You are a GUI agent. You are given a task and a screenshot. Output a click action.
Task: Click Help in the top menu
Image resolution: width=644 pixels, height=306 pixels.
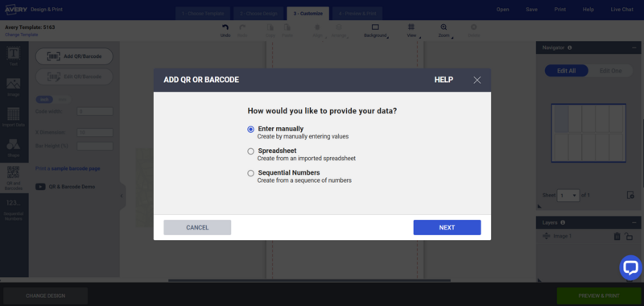588,10
